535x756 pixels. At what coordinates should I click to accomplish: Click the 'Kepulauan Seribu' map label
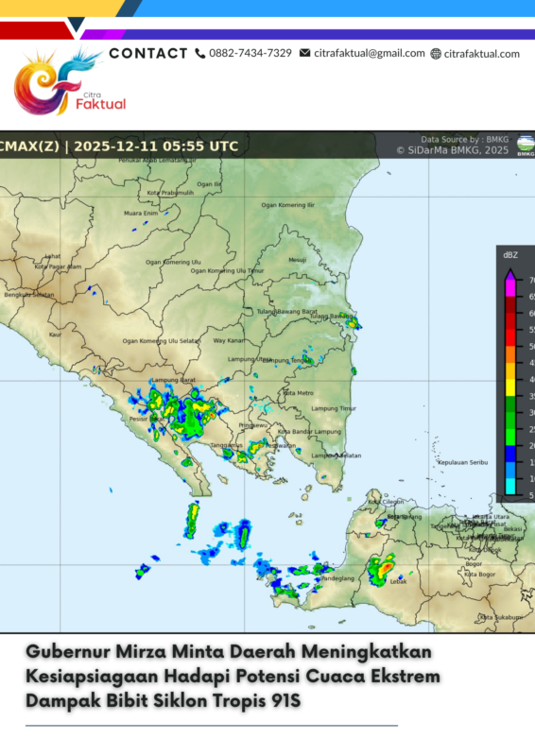(x=462, y=462)
